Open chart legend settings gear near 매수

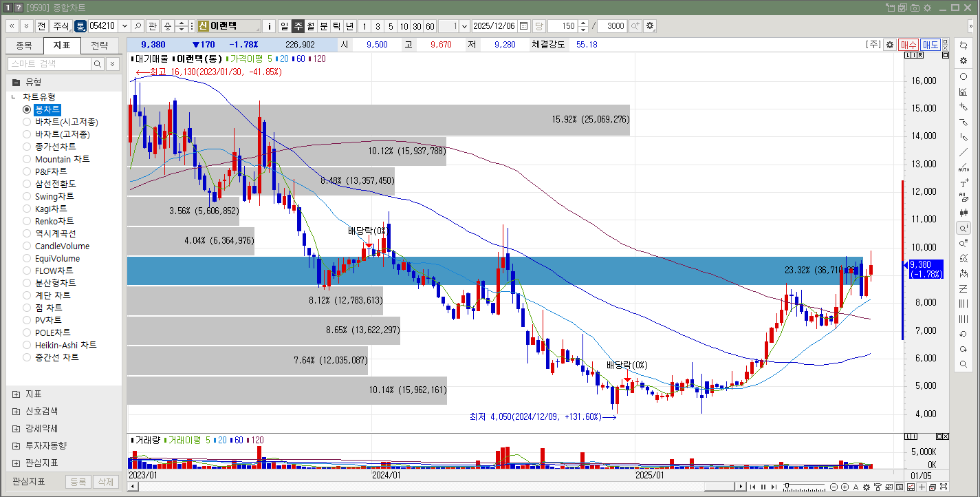(890, 45)
